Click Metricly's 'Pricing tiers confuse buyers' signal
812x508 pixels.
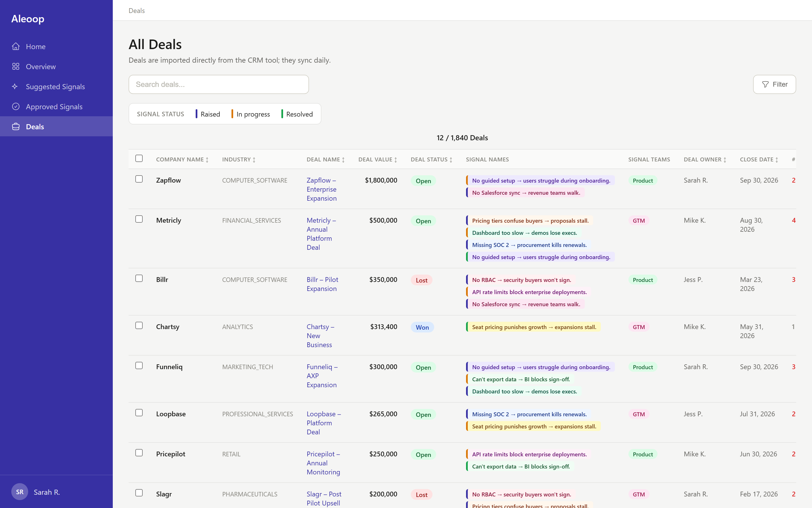click(x=530, y=220)
